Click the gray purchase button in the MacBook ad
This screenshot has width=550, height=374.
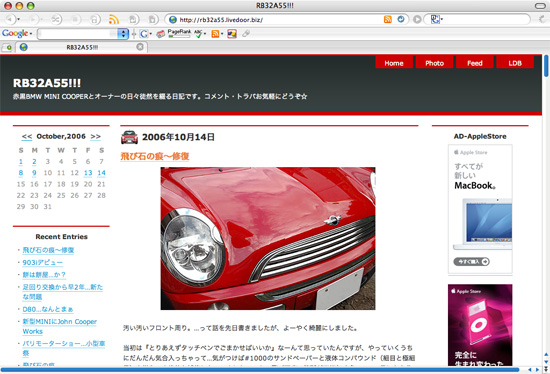(471, 261)
